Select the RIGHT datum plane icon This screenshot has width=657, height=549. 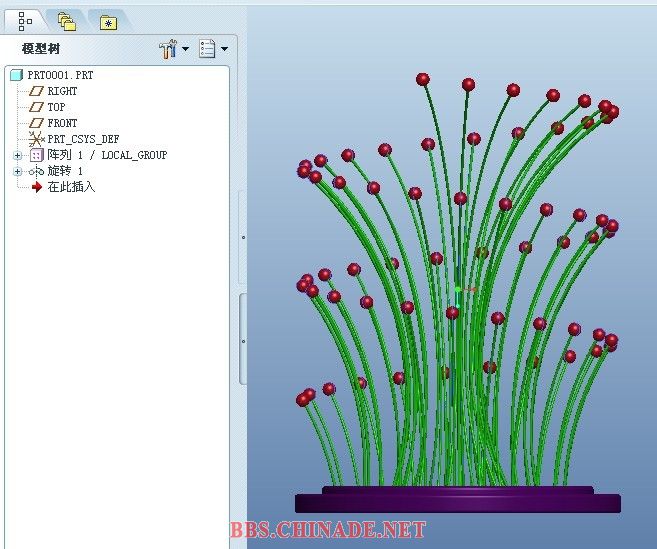[x=37, y=91]
